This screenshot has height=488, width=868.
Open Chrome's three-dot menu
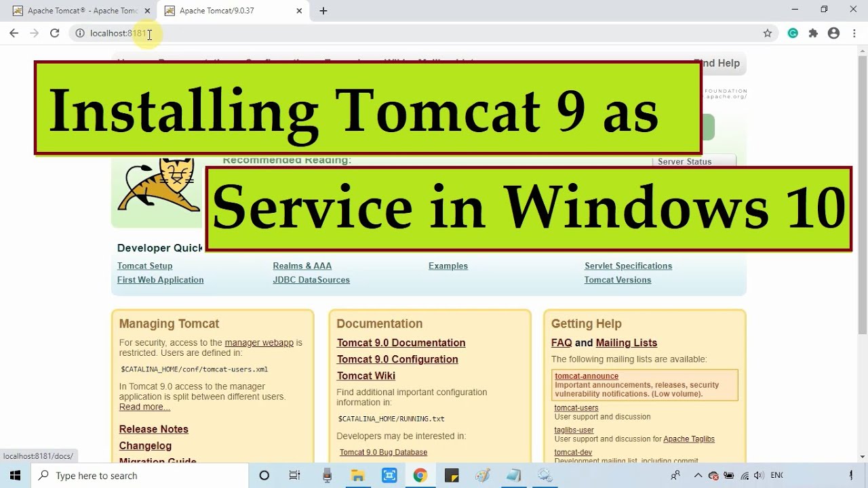[x=854, y=33]
